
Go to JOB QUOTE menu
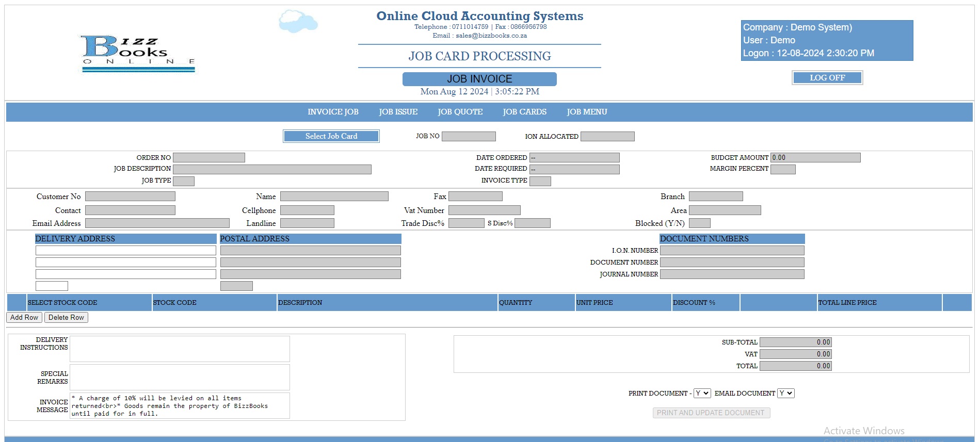pos(460,112)
